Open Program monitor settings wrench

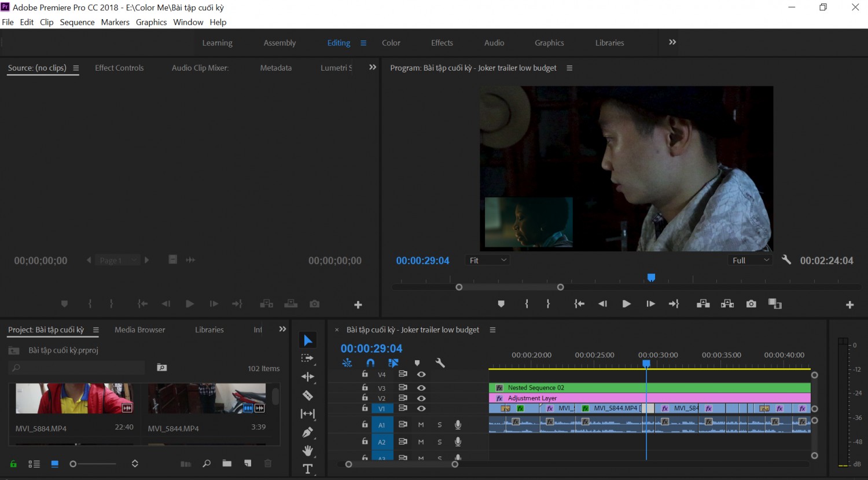786,260
